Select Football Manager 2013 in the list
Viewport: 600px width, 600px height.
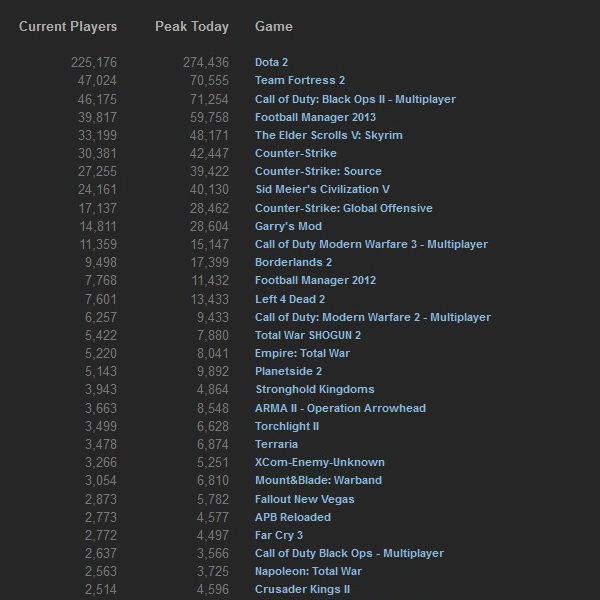pos(313,117)
